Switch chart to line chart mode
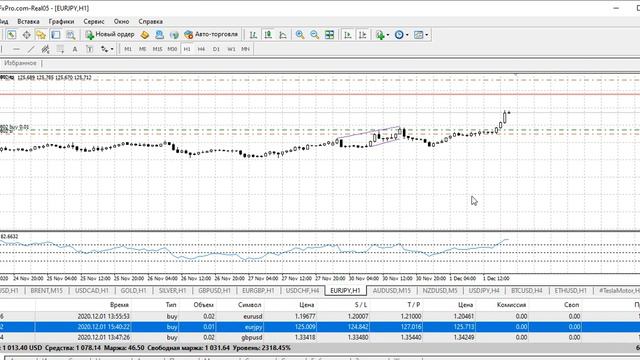 (x=283, y=35)
